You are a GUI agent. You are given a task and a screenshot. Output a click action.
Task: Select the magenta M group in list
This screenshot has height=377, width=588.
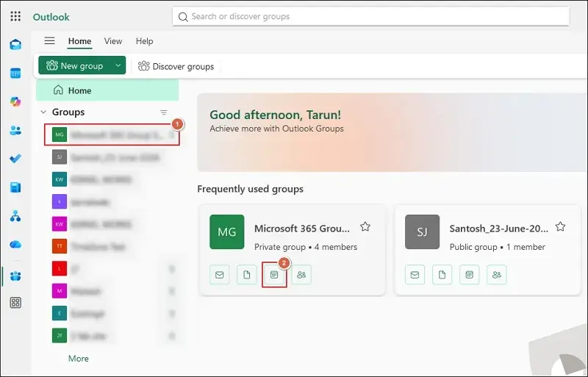click(x=112, y=291)
